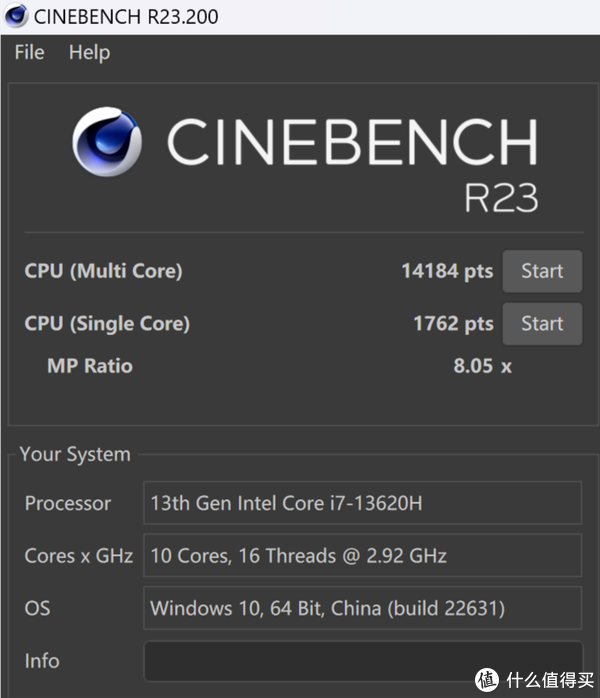Click the MP Ratio label

(x=89, y=366)
